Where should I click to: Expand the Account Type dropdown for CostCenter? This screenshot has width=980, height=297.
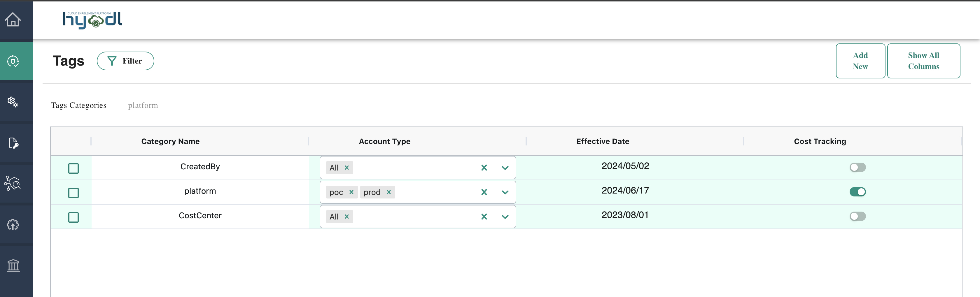point(505,216)
